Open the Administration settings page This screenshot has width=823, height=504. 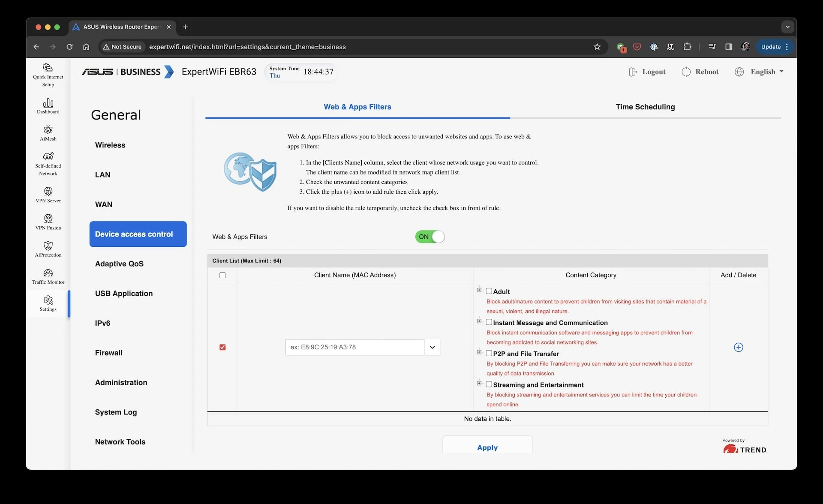click(121, 383)
